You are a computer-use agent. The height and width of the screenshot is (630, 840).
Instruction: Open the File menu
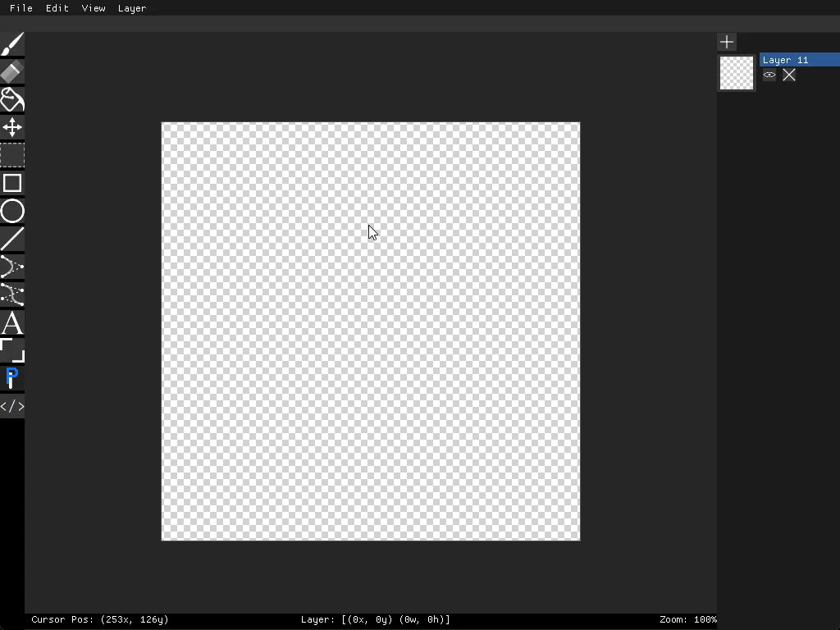pyautogui.click(x=21, y=8)
